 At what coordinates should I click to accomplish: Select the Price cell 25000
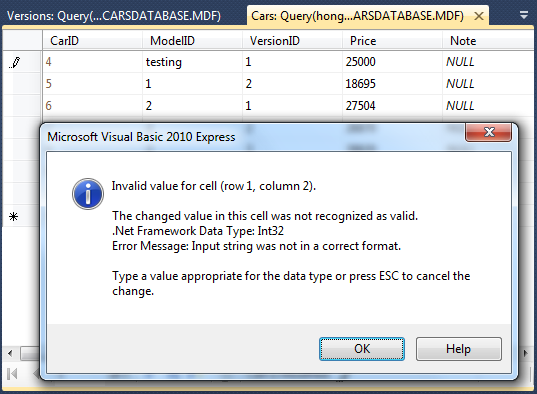click(392, 62)
